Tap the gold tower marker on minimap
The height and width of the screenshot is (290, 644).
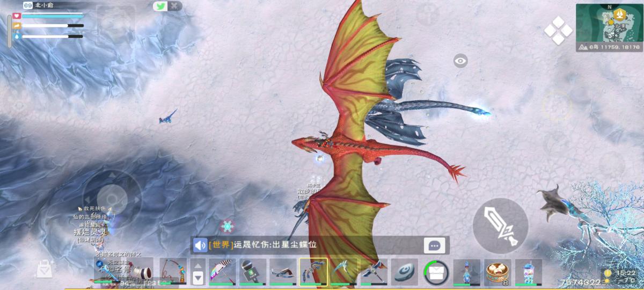619,15
